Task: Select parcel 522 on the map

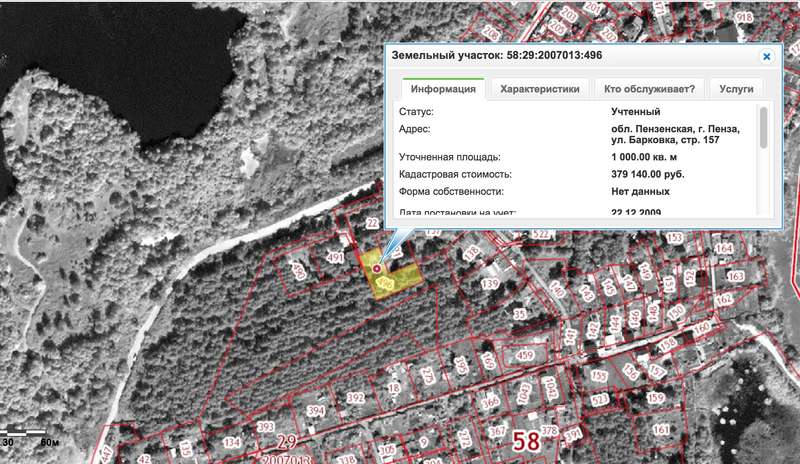Action: [541, 234]
